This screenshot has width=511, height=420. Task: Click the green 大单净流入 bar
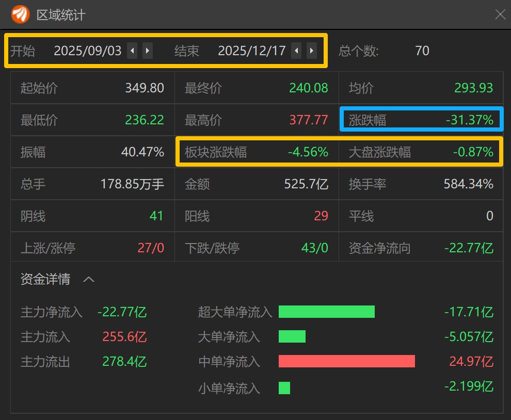coord(292,336)
